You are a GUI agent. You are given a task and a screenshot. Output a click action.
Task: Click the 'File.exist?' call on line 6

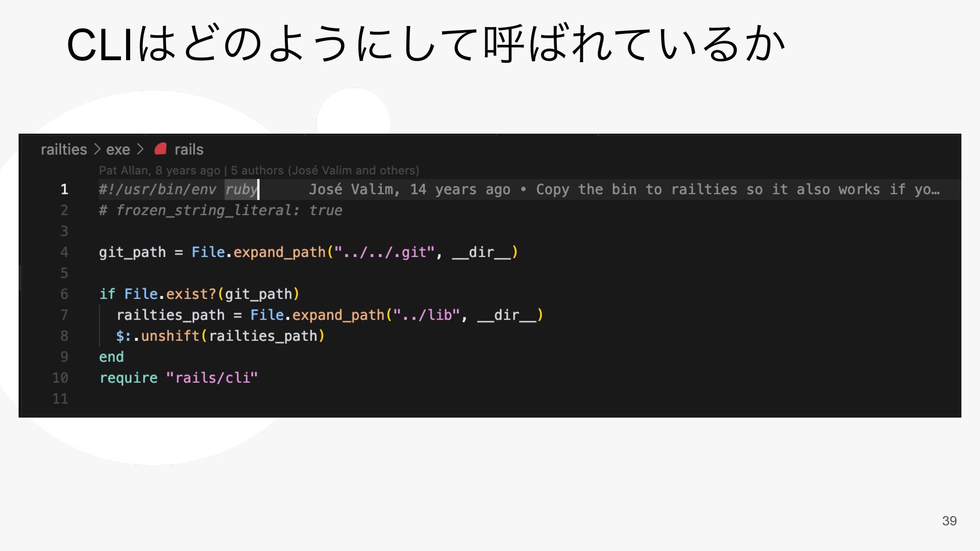(x=170, y=294)
